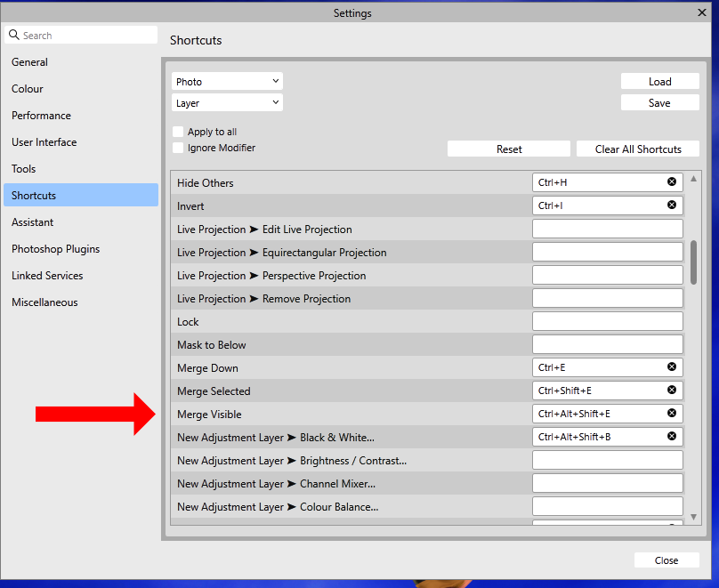Remove the shortcut assigned to Invert

672,205
